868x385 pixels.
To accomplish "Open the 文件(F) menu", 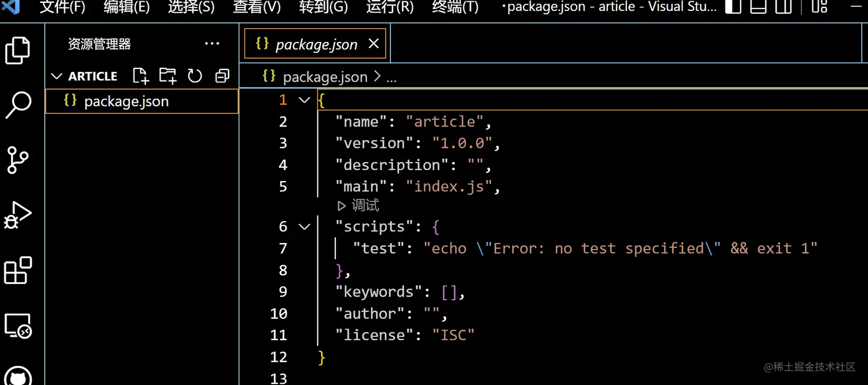I will point(62,7).
